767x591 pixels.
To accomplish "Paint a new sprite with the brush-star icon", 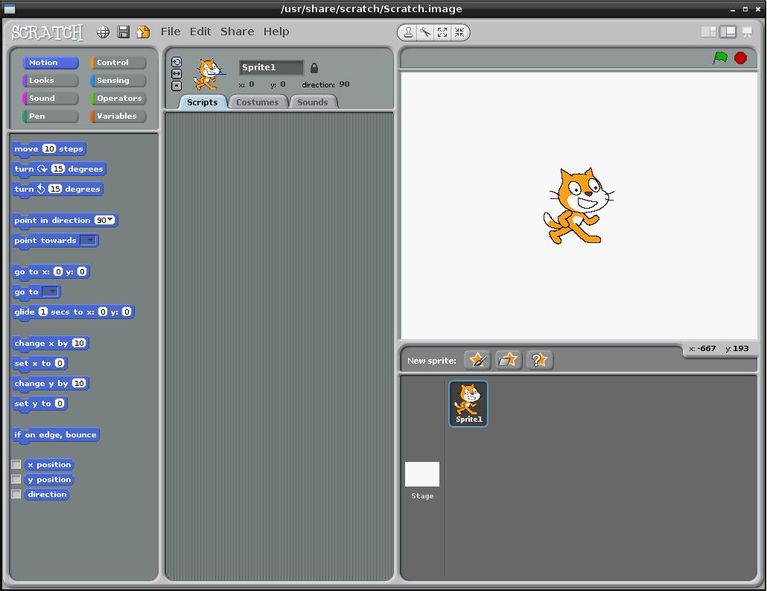I will coord(477,360).
